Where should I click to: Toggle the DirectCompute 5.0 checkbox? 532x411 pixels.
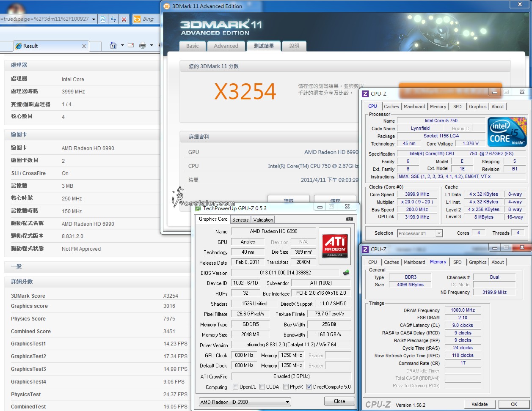(x=309, y=387)
